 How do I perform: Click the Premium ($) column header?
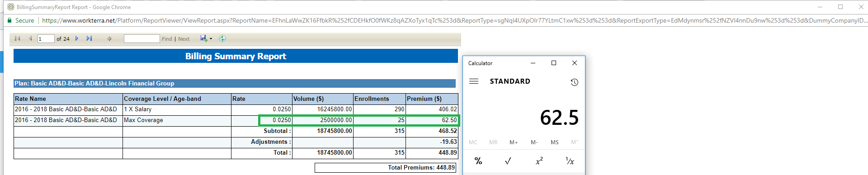tap(432, 99)
